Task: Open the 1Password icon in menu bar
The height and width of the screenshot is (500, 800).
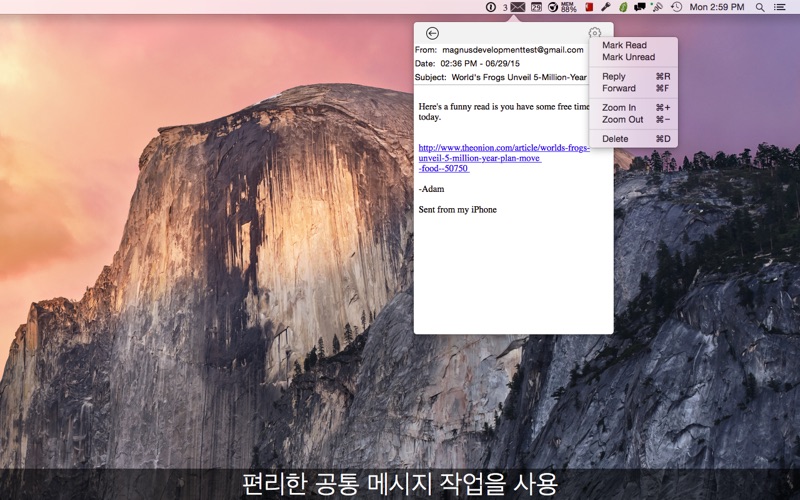Action: pyautogui.click(x=490, y=7)
